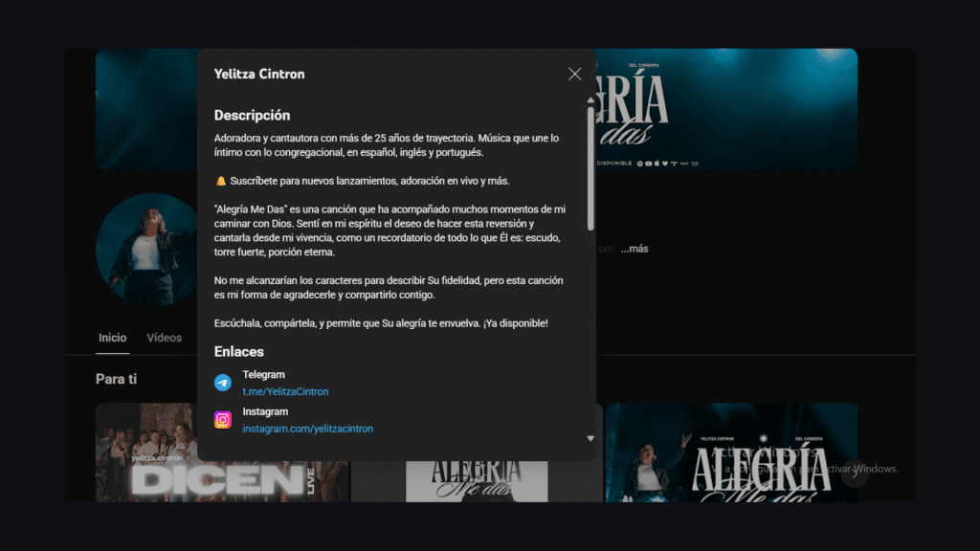Close the Yelitza Cintron description dialog
This screenshot has height=551, width=980.
pos(574,74)
